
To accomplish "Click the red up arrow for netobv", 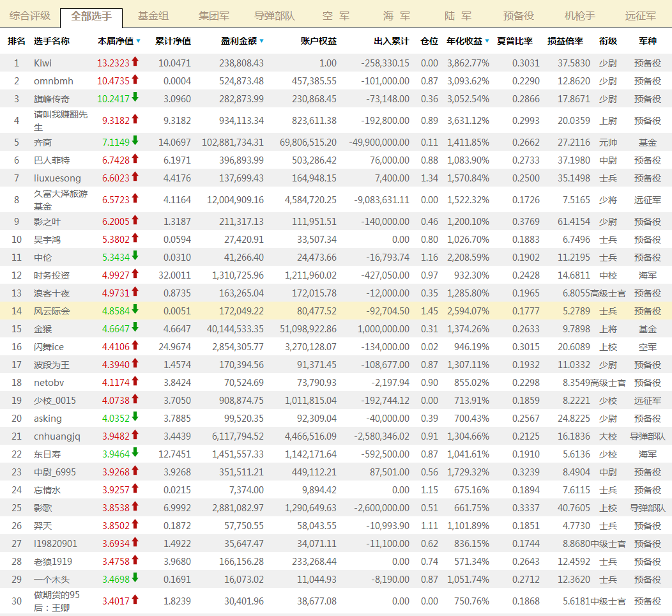I will point(135,381).
